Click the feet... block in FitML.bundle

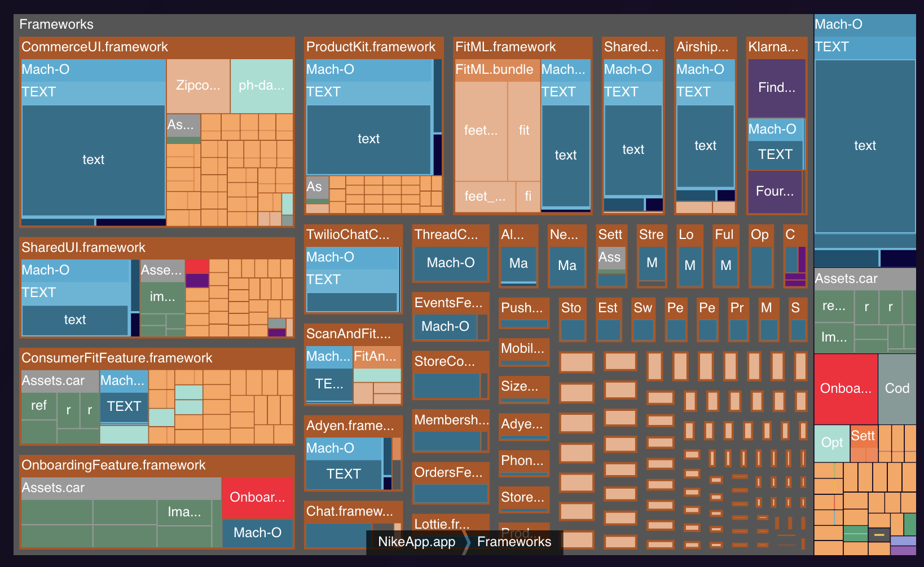481,131
